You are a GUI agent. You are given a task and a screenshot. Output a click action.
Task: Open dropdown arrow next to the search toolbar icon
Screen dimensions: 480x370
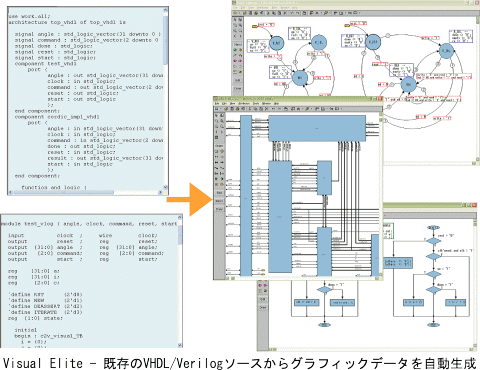click(x=311, y=109)
